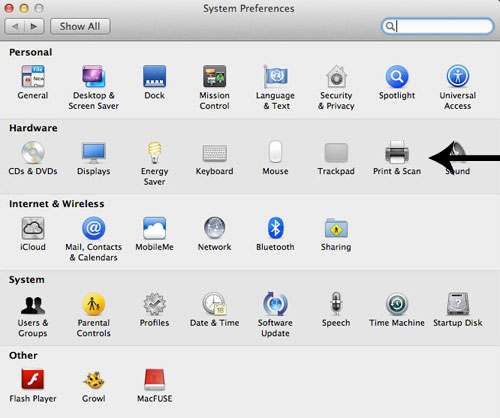Minimize the System Preferences window

[x=24, y=8]
